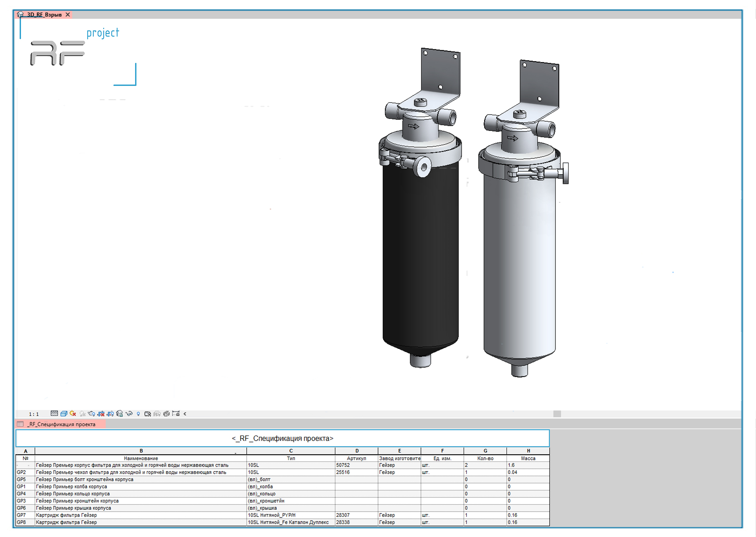Toggle Sun Path icon in view bar

tap(73, 414)
